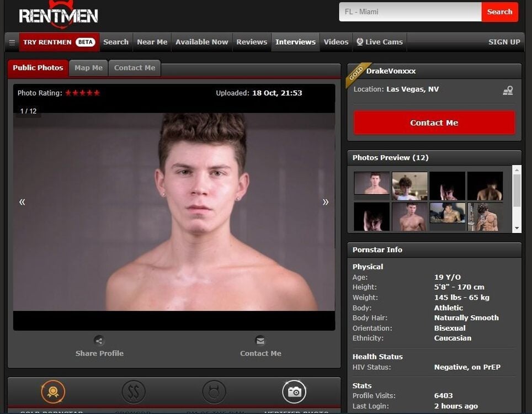
Task: Switch to the Map Me tab
Action: [88, 68]
